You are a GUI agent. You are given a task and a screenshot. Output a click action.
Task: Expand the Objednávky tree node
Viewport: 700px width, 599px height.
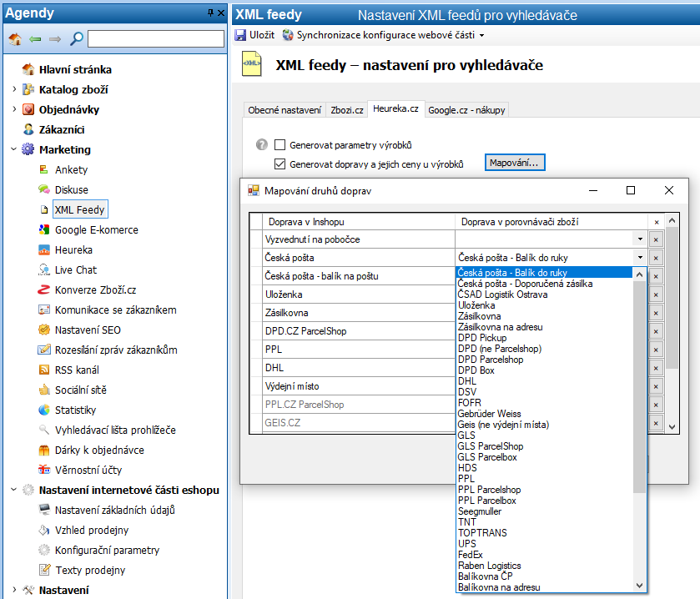pyautogui.click(x=14, y=109)
